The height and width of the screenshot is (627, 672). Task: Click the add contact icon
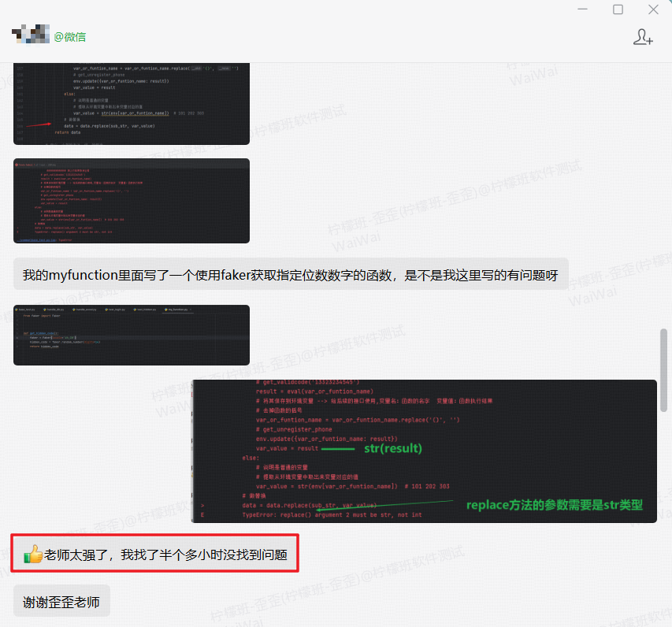click(643, 37)
